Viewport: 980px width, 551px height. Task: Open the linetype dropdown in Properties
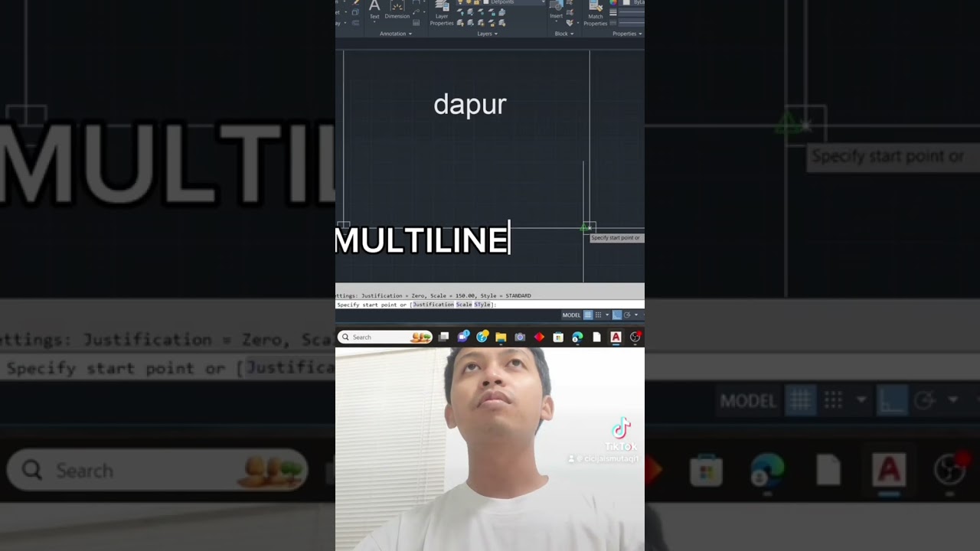(x=631, y=23)
